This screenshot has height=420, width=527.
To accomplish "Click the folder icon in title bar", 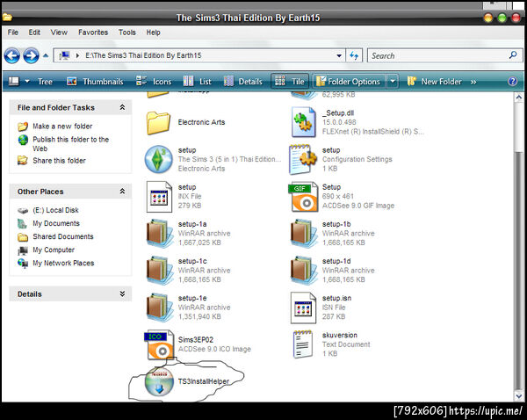I will 7,18.
